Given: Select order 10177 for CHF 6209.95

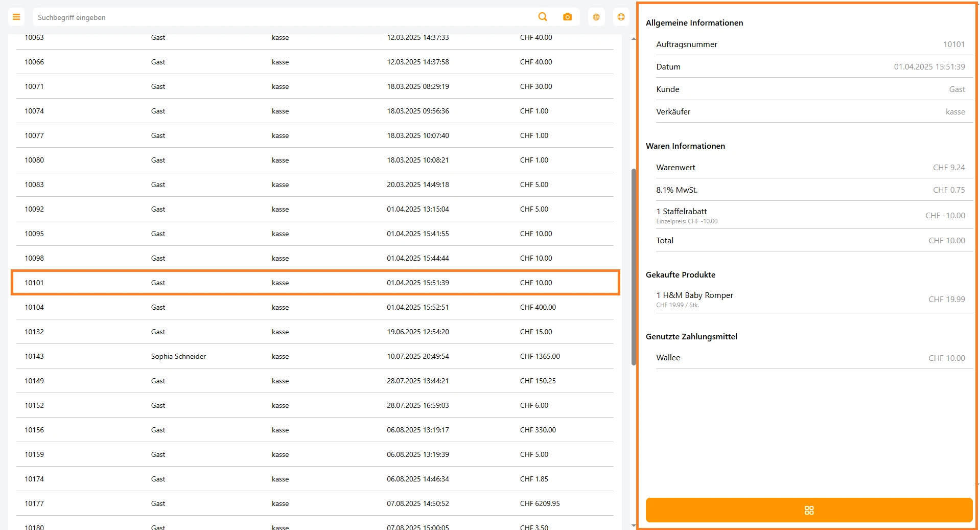Looking at the screenshot, I should coord(315,503).
